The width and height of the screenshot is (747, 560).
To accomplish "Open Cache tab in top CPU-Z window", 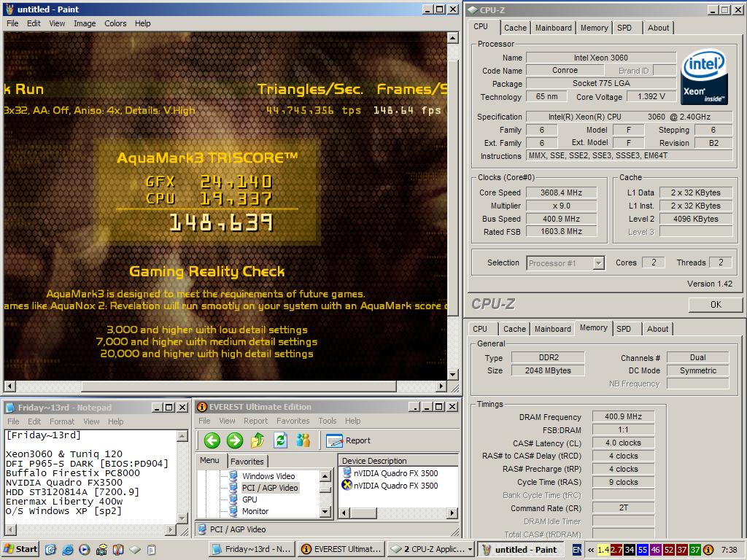I will pyautogui.click(x=515, y=28).
